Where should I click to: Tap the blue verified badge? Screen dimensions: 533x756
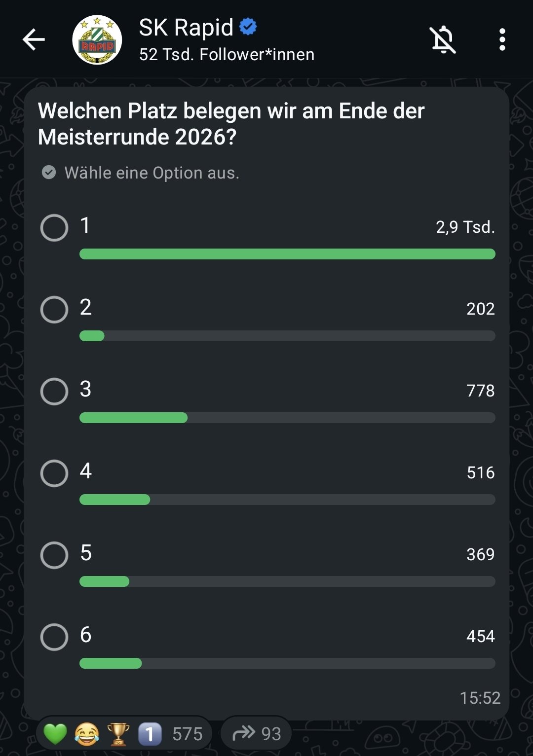pyautogui.click(x=248, y=27)
